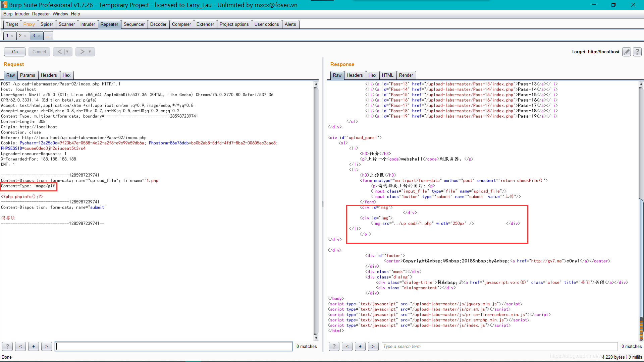Select the response Headers view tab
The image size is (644, 362).
click(x=355, y=75)
